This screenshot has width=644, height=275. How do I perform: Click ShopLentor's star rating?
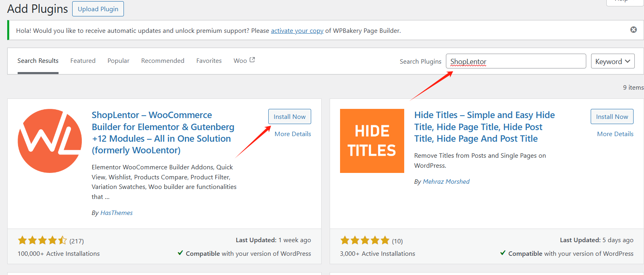tap(43, 241)
